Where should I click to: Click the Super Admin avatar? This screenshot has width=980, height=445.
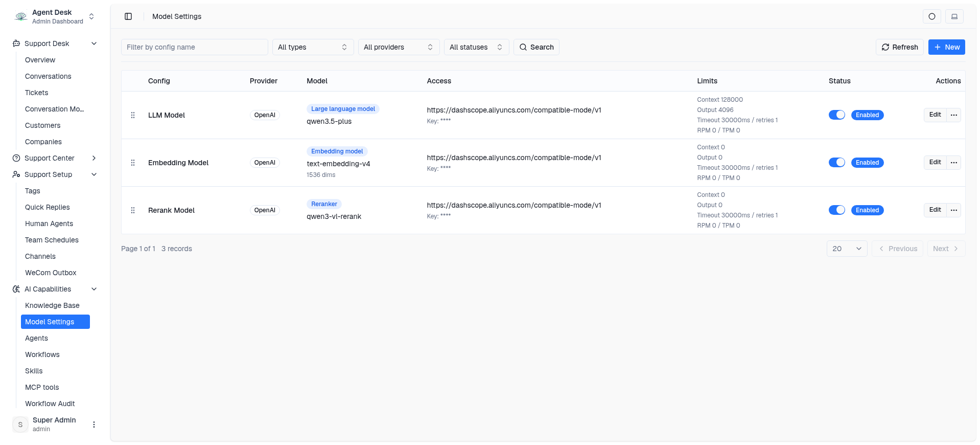pyautogui.click(x=20, y=425)
